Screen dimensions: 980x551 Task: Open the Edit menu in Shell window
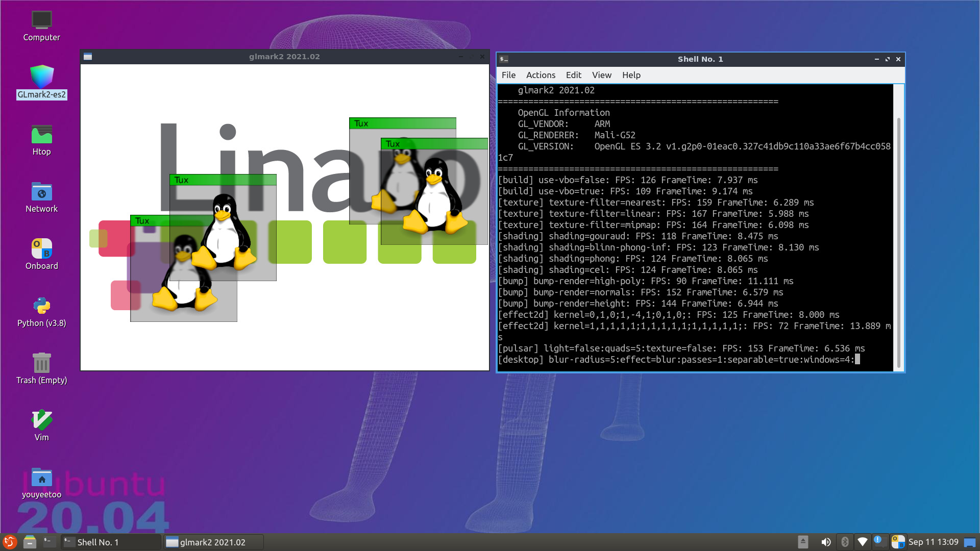click(574, 75)
